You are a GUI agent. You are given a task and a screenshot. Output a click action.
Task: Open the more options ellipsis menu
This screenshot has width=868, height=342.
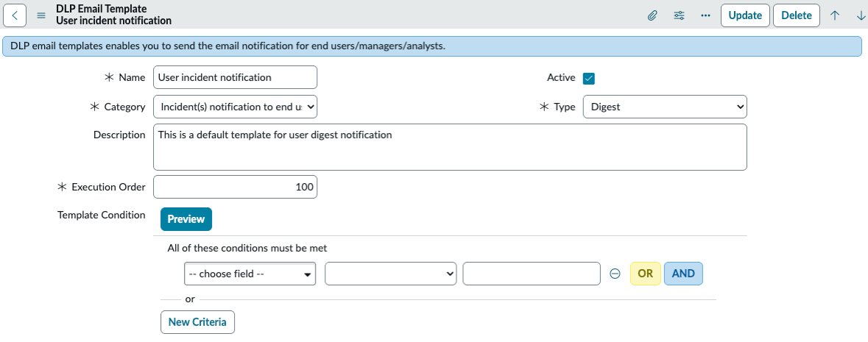(705, 15)
